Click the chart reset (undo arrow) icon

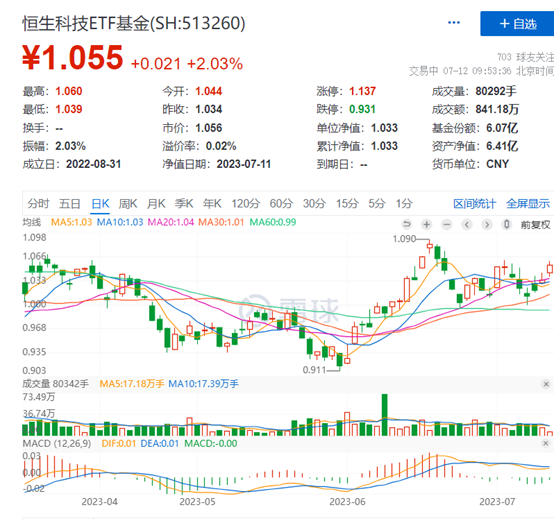407,224
